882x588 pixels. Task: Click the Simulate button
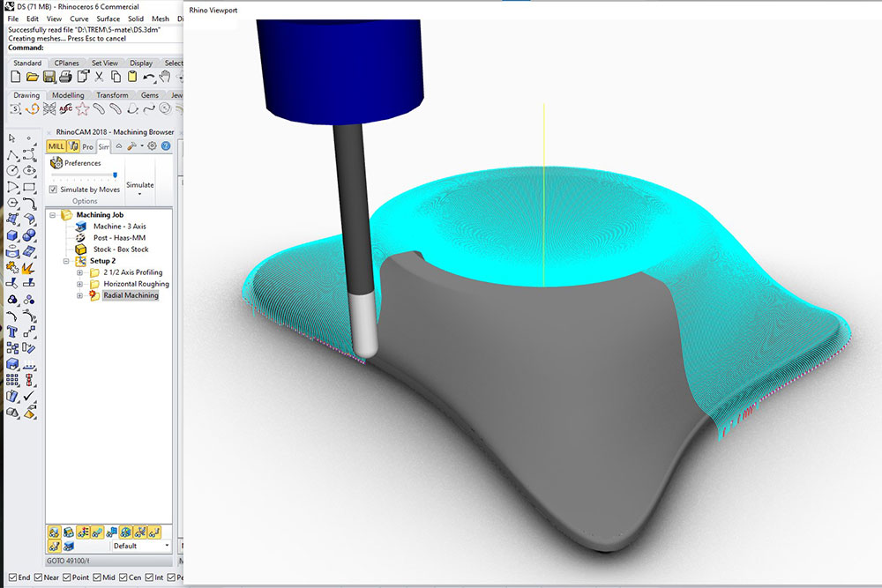pos(139,185)
